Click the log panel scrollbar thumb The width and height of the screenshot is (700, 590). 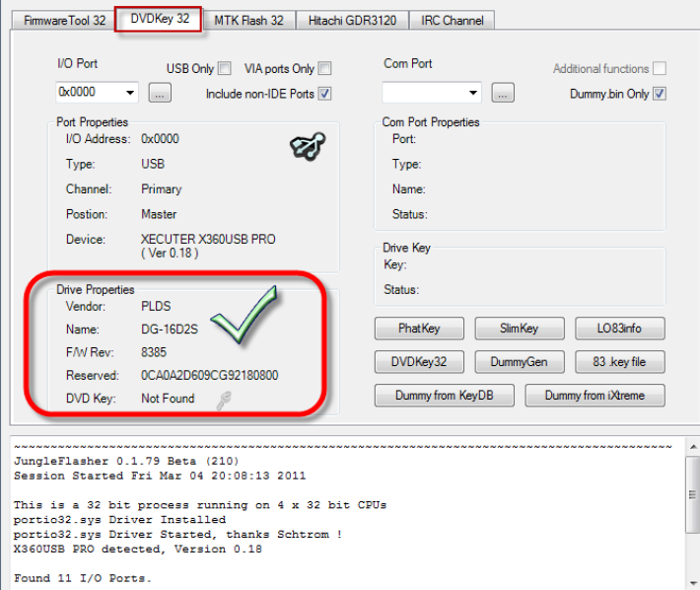coord(693,494)
